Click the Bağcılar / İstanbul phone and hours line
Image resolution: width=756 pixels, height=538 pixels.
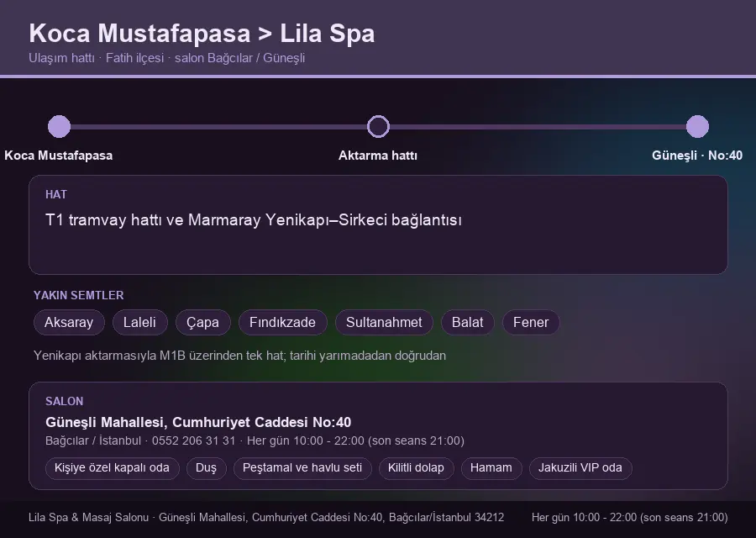(x=255, y=441)
